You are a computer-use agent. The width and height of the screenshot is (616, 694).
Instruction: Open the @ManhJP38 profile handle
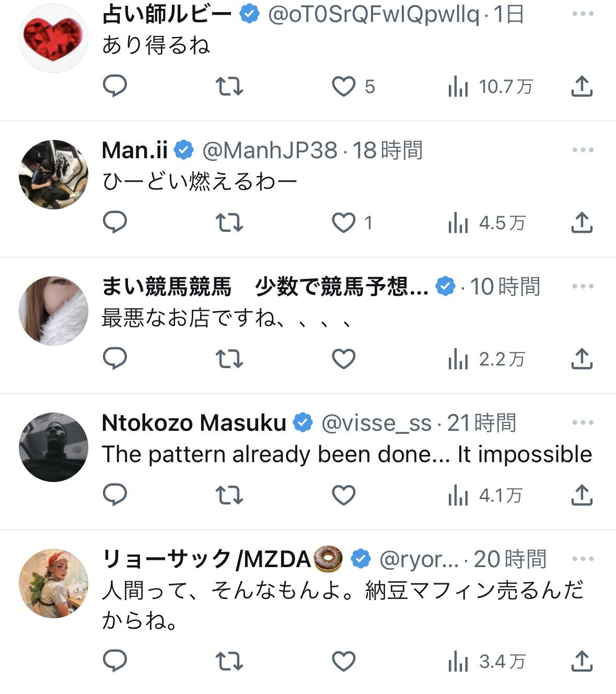270,150
